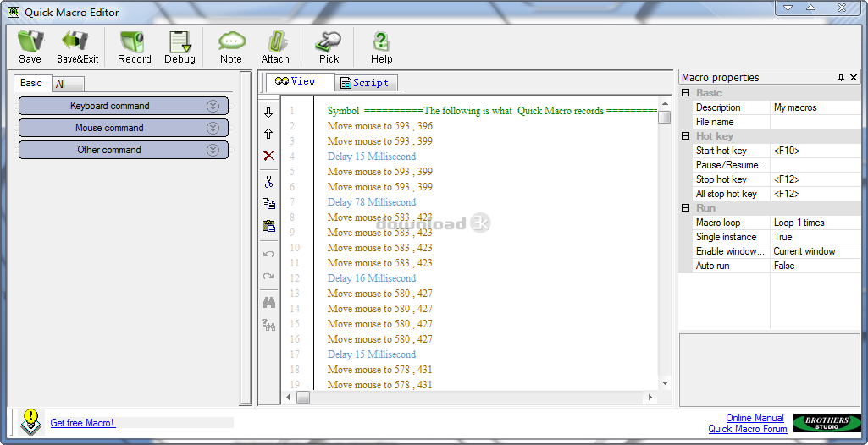This screenshot has height=445, width=868.
Task: Open the Quick Macro Forum link
Action: click(x=747, y=429)
